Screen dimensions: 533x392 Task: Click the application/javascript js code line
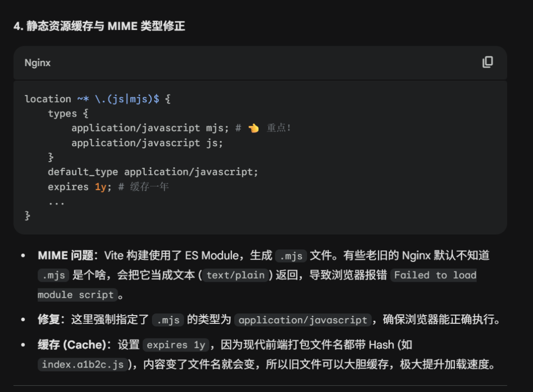tap(147, 142)
